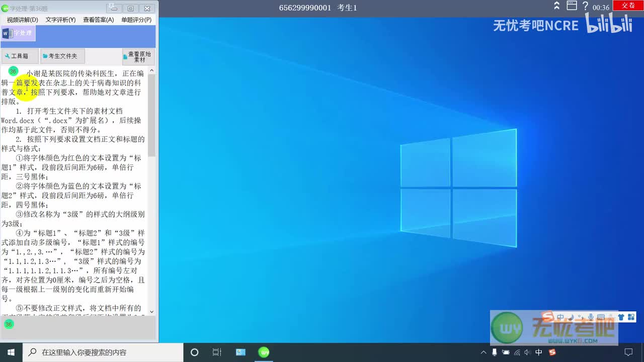Click the line starting "③修改名称为"

click(x=80, y=214)
